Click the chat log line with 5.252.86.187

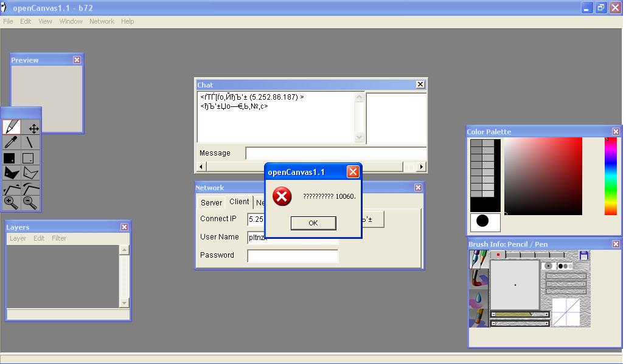point(252,97)
